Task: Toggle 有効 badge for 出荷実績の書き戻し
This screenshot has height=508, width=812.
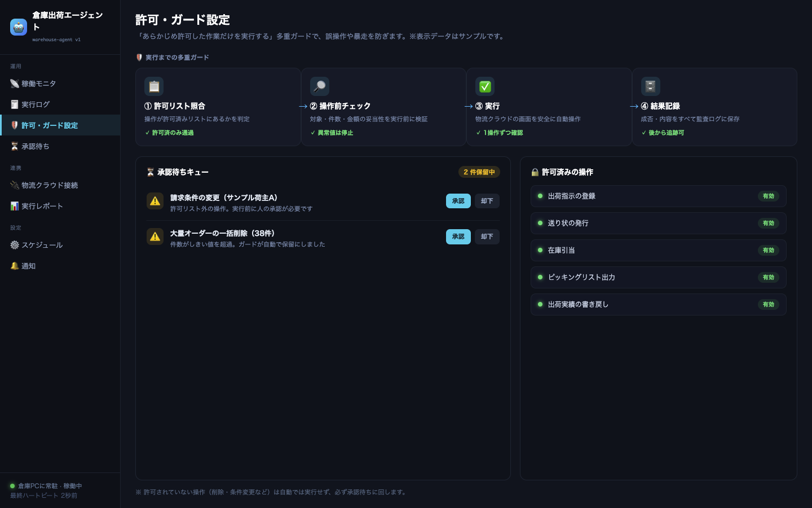Action: pos(769,304)
